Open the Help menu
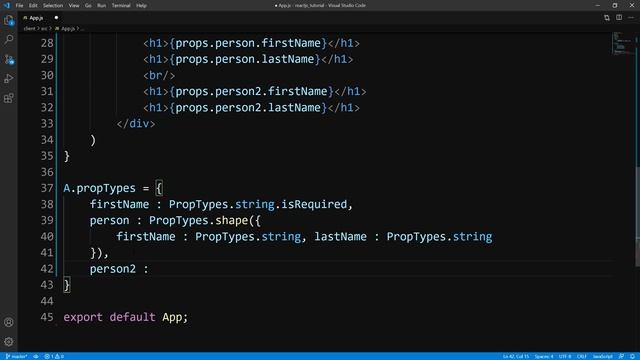The image size is (640, 360). click(x=141, y=6)
